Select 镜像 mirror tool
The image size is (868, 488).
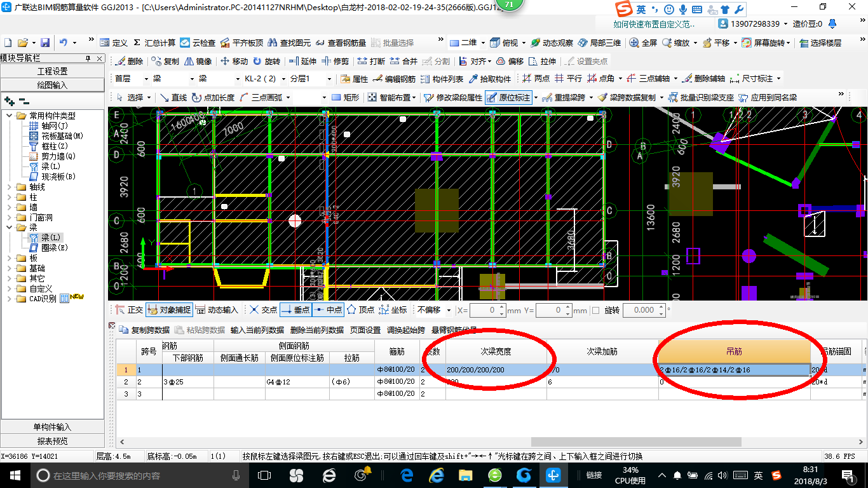click(x=198, y=61)
